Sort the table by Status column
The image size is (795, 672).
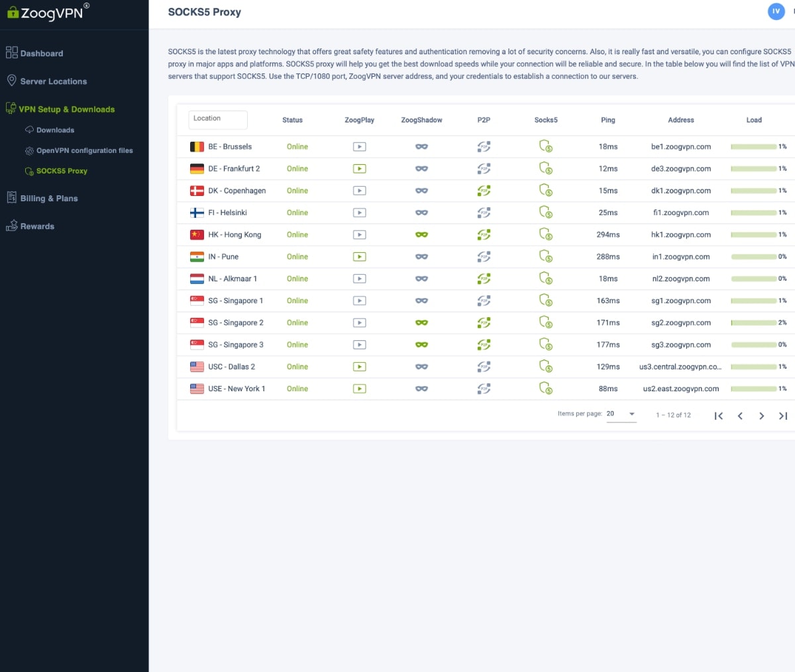(292, 120)
